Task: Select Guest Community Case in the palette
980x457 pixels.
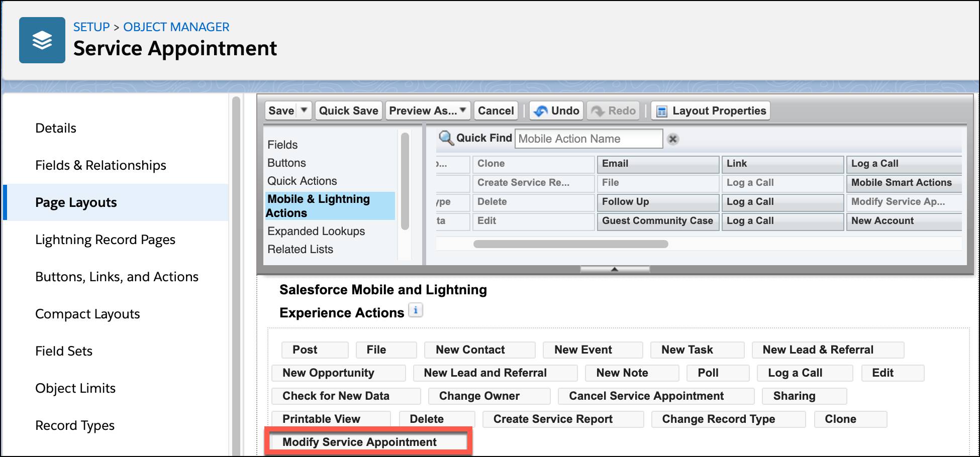Action: (x=658, y=221)
